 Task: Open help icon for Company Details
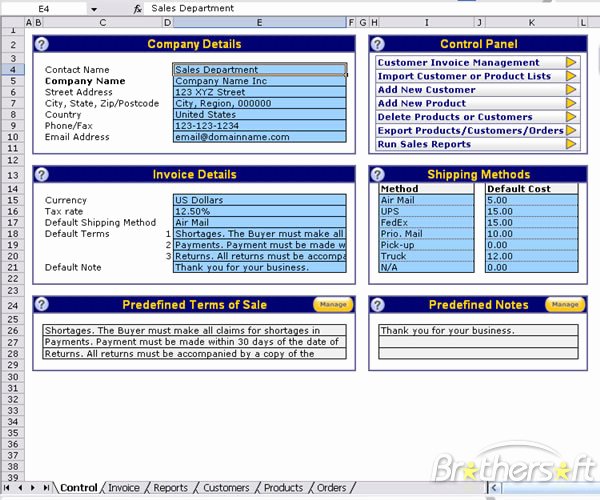tap(41, 44)
